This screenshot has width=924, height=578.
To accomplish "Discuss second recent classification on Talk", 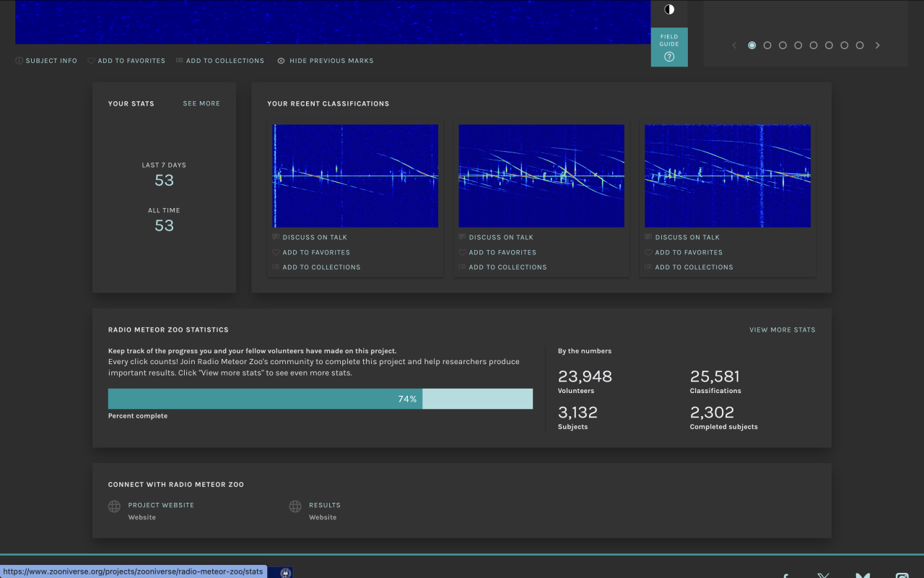I will 500,237.
